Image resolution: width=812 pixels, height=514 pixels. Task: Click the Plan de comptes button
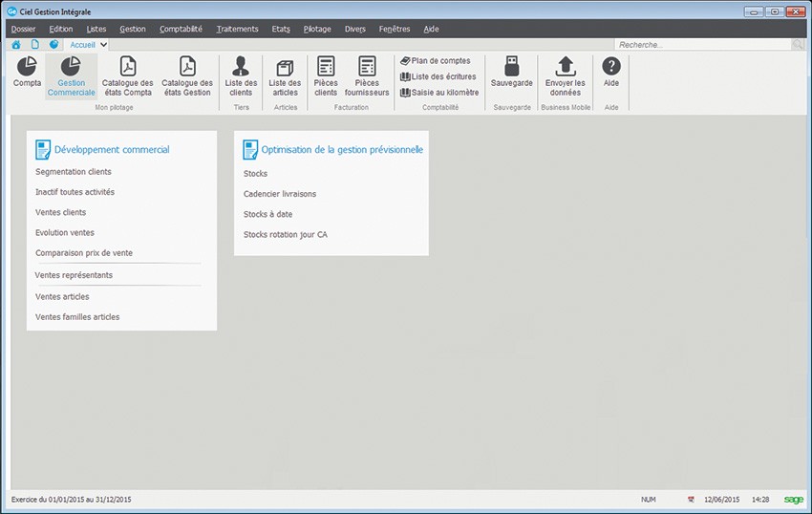(435, 61)
